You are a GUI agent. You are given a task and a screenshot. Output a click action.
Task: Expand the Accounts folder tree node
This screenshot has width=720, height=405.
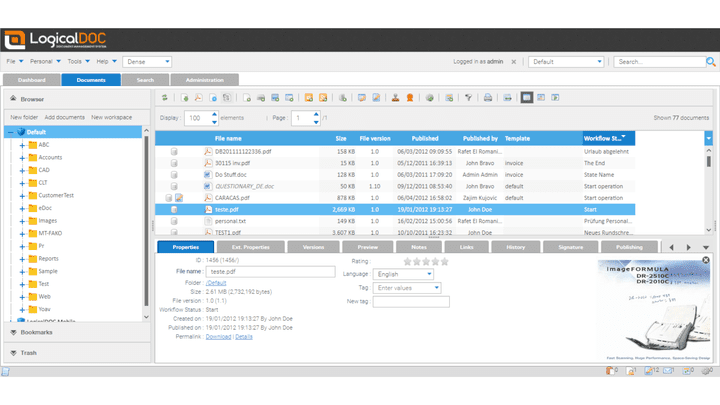(21, 158)
